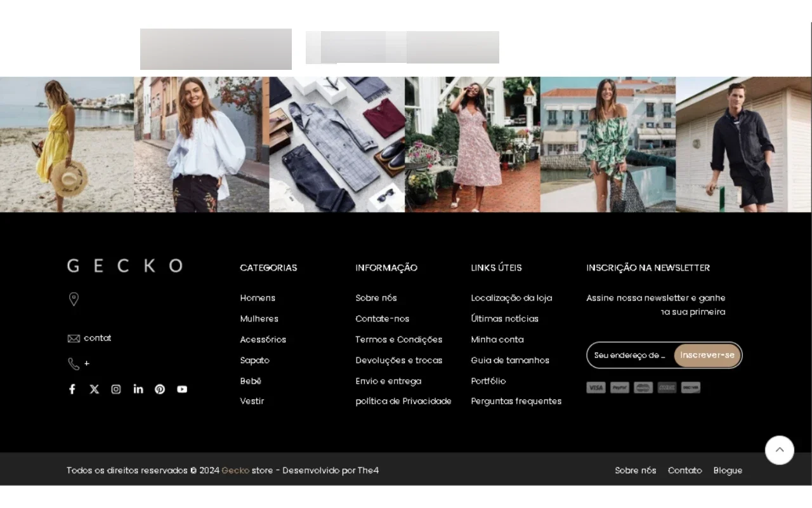Click the back-to-top arrow button

click(x=780, y=450)
